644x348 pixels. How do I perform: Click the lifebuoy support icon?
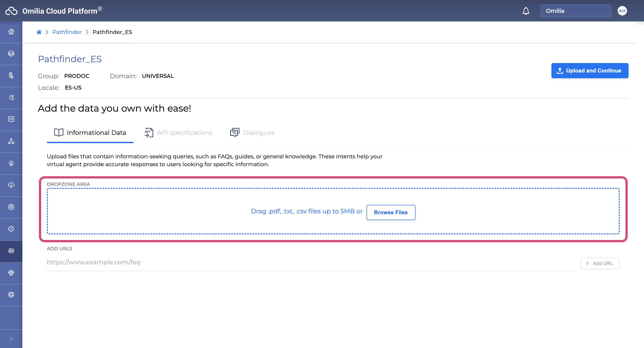[x=11, y=295]
